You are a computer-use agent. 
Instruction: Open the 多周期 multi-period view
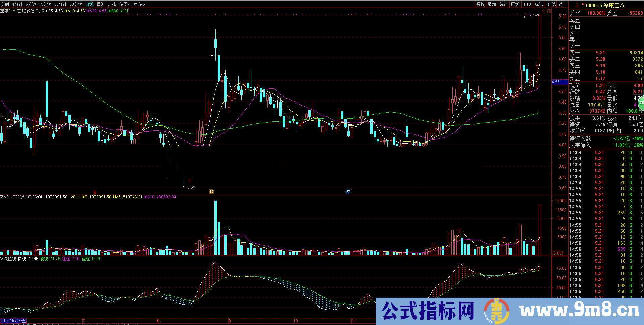point(125,4)
